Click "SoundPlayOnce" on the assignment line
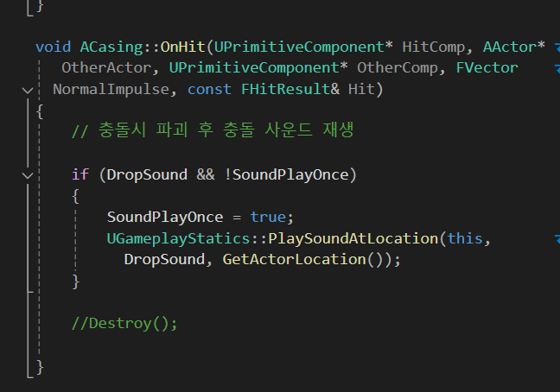 click(165, 217)
